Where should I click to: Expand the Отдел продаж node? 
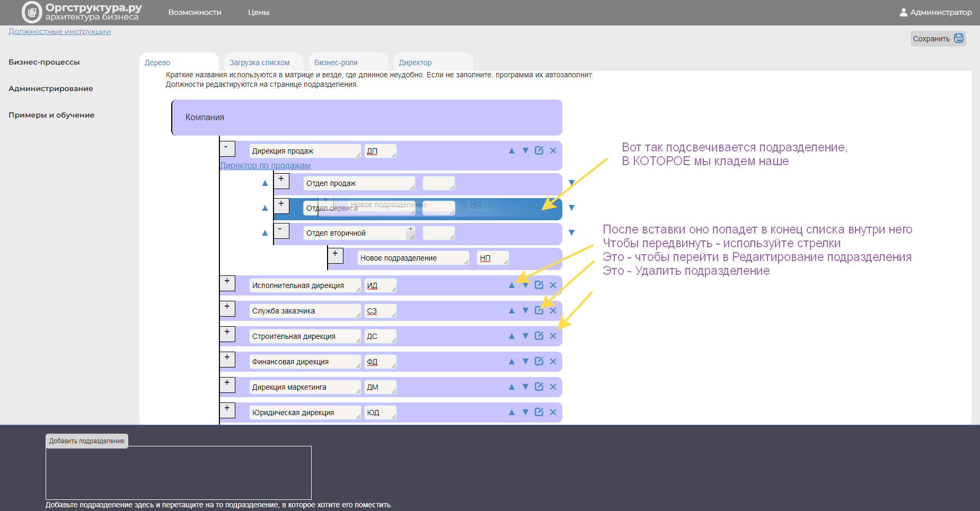(x=281, y=181)
